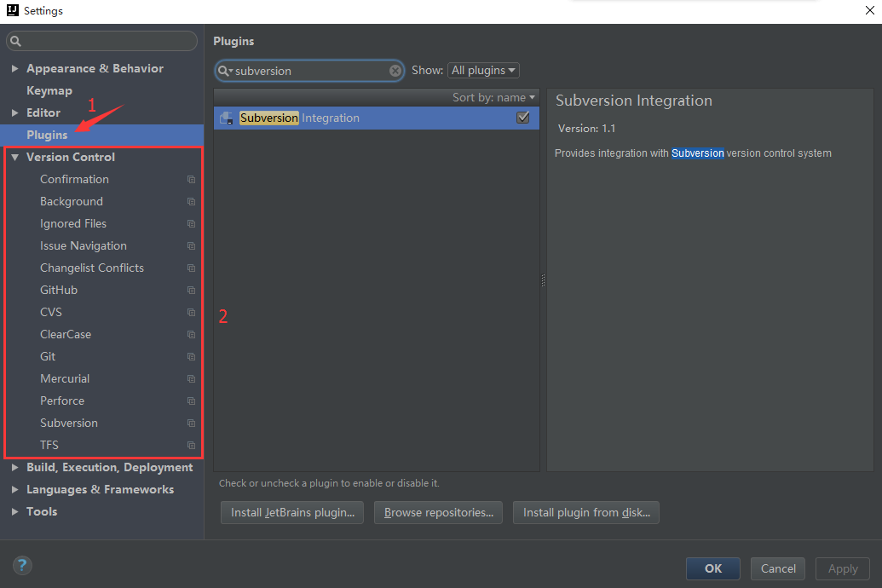Screen dimensions: 882x588
Task: Open the GitHub settings page
Action: click(59, 291)
